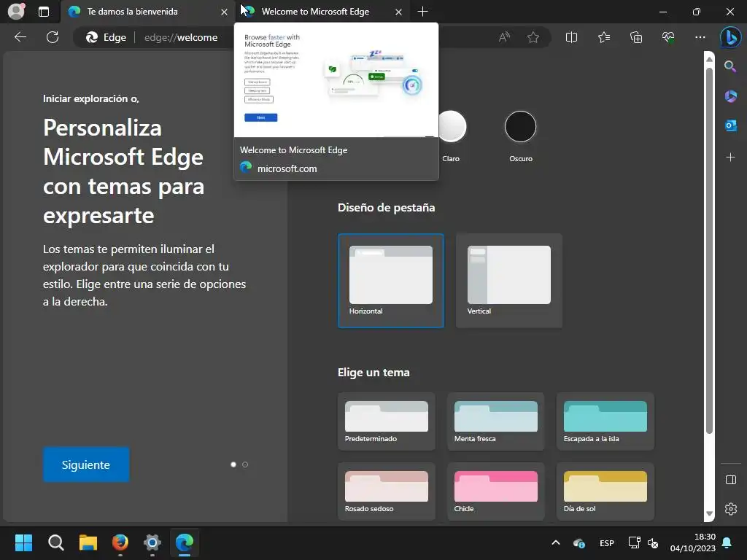Click the edge://welcome address field
This screenshot has width=747, height=560.
tap(181, 37)
